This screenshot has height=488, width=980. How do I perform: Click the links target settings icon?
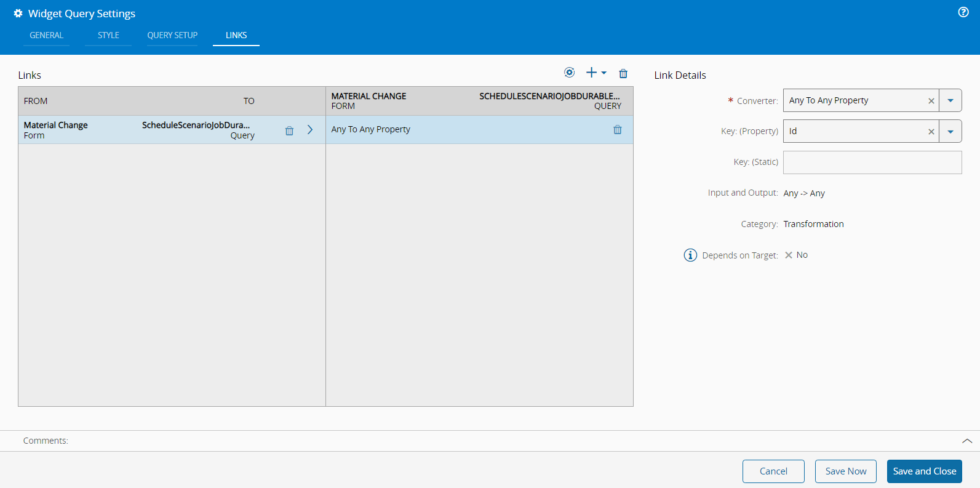[x=569, y=73]
